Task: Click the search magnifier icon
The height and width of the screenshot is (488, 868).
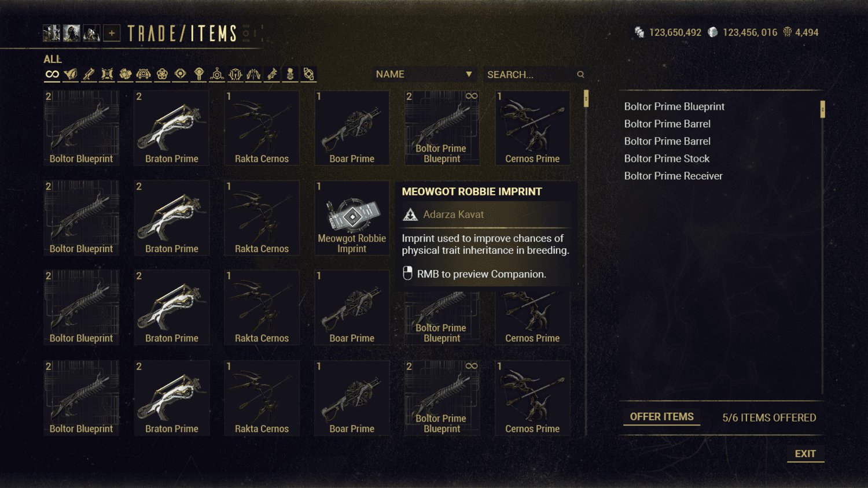Action: [x=580, y=75]
